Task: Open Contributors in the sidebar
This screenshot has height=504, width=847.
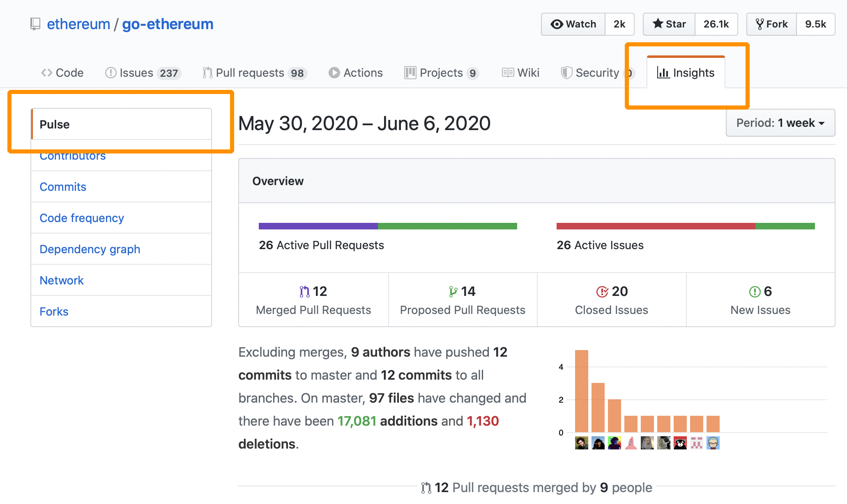Action: pyautogui.click(x=121, y=156)
